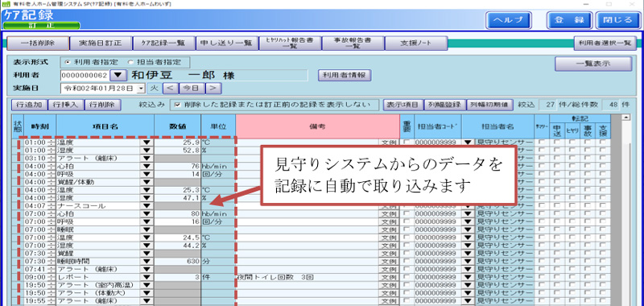The image size is (644, 306).
Task: Jump to today with the 今日 button
Action: [x=192, y=88]
